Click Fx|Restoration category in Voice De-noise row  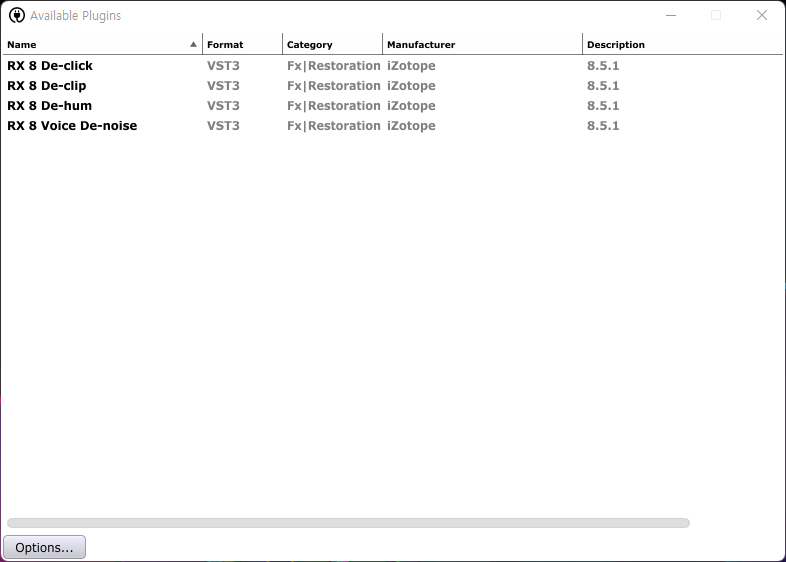(334, 126)
